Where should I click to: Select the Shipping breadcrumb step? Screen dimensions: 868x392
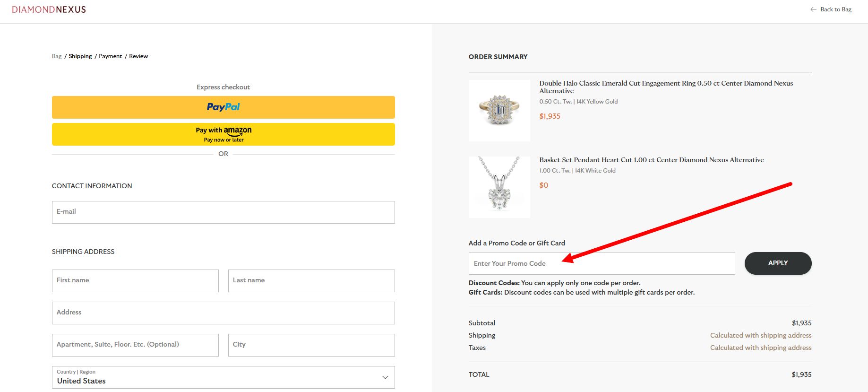point(80,56)
